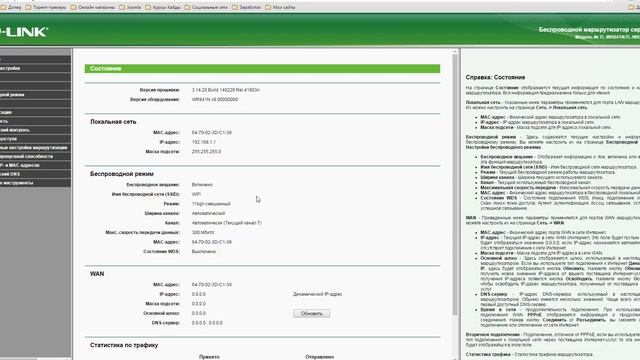Open the wireless mode (режим) sidebar menu
640x360 pixels.
(35, 95)
